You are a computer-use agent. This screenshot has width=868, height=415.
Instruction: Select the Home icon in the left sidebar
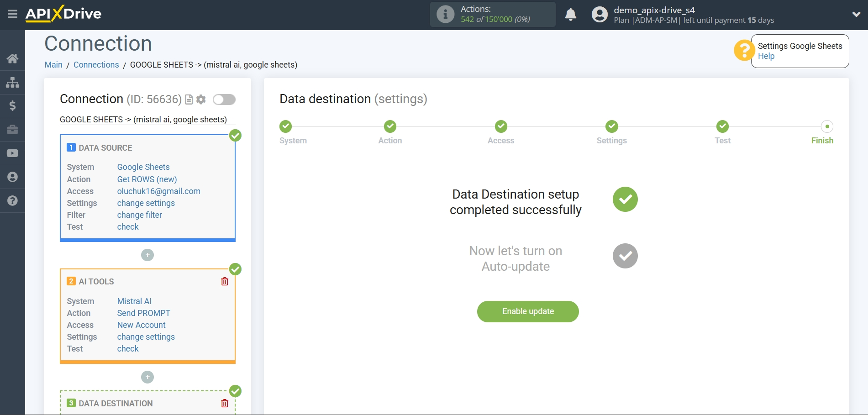(x=12, y=58)
